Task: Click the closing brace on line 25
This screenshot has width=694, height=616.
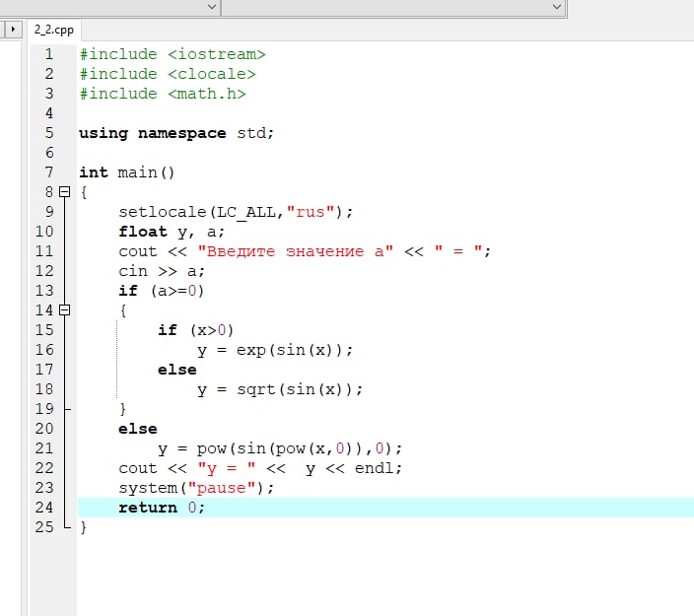Action: tap(83, 527)
